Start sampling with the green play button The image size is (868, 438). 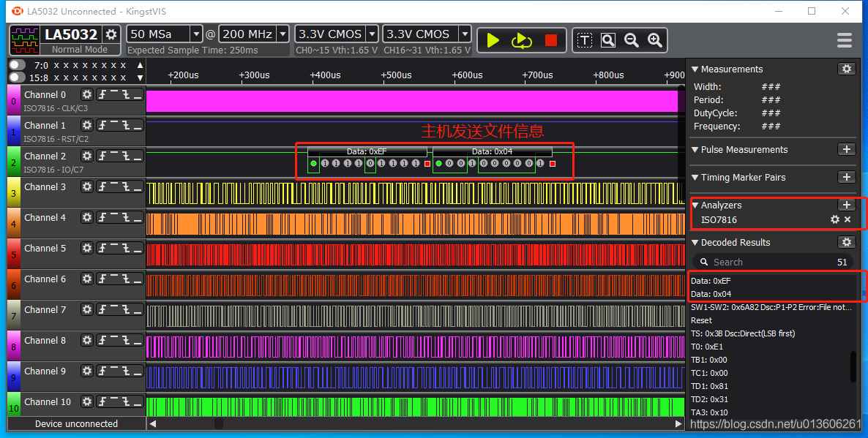pos(493,40)
